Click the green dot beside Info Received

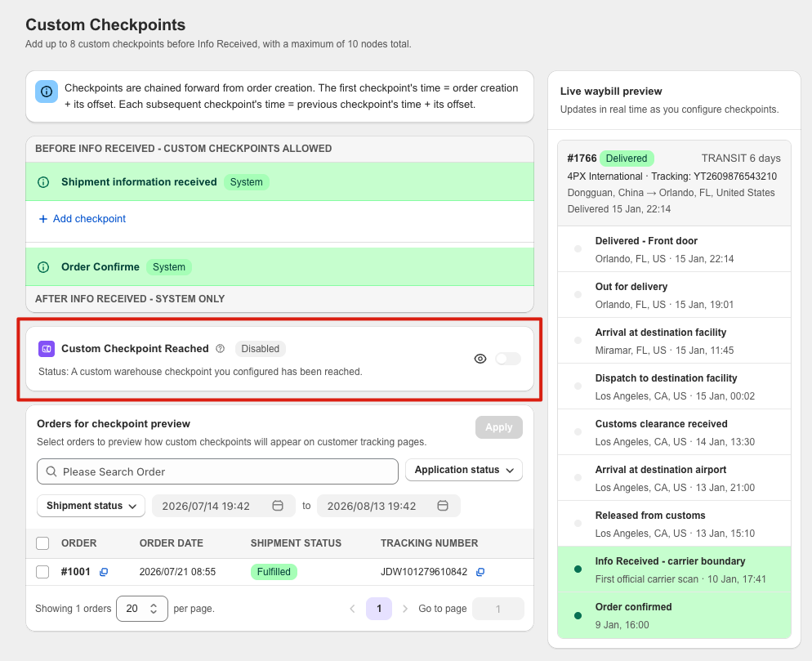578,569
